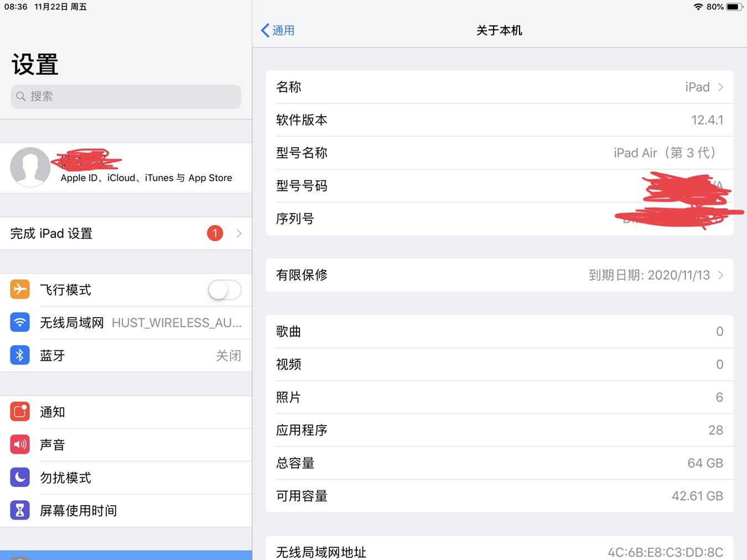
Task: Click the HUST_WIRELESS_AU... network name
Action: 177,323
